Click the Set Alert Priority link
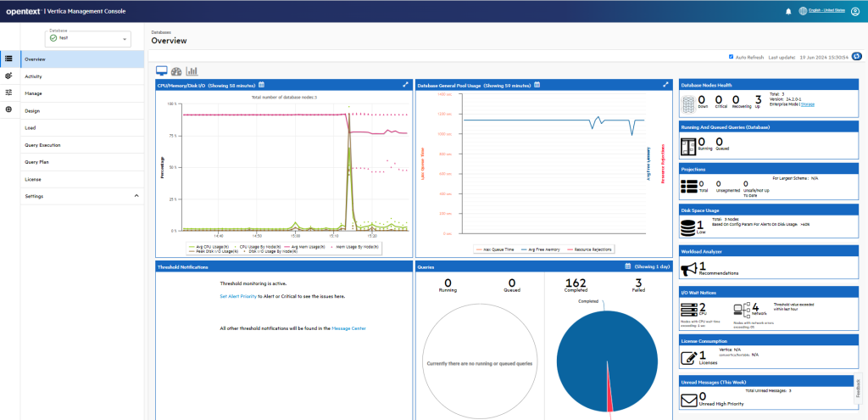The width and height of the screenshot is (868, 420). [238, 297]
